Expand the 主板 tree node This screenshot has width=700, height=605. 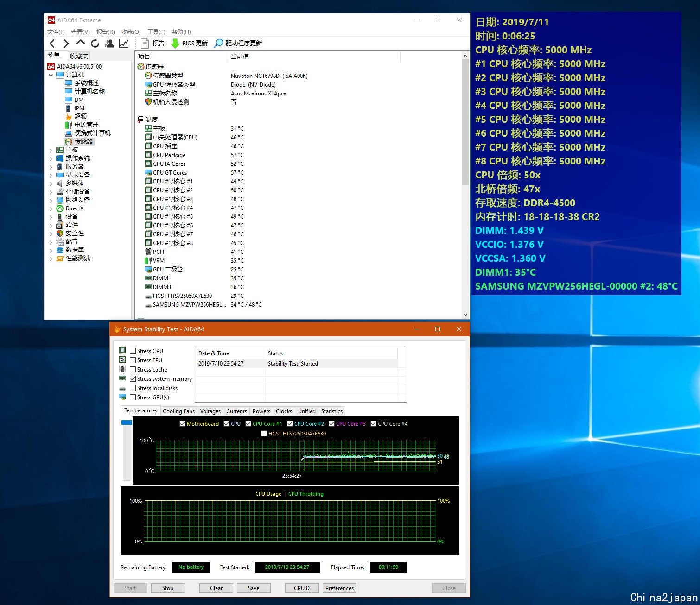(x=51, y=150)
